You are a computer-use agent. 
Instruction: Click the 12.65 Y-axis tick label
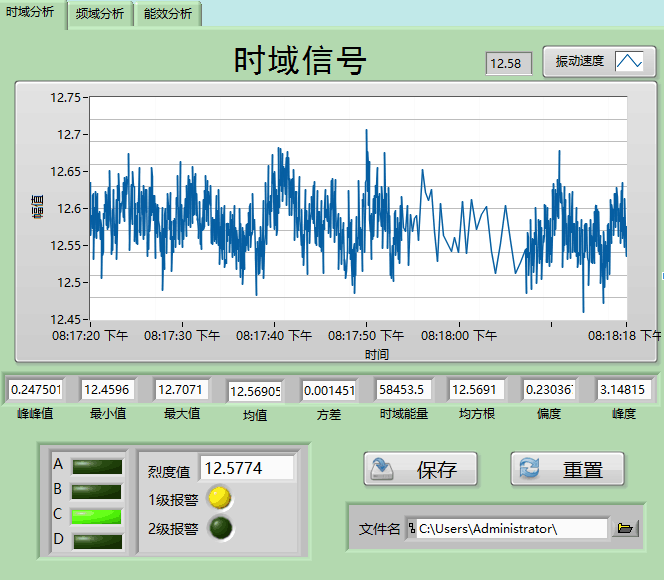click(66, 171)
